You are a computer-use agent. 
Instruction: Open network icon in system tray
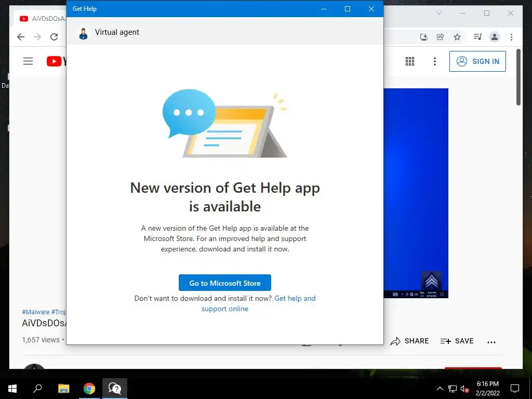click(452, 389)
